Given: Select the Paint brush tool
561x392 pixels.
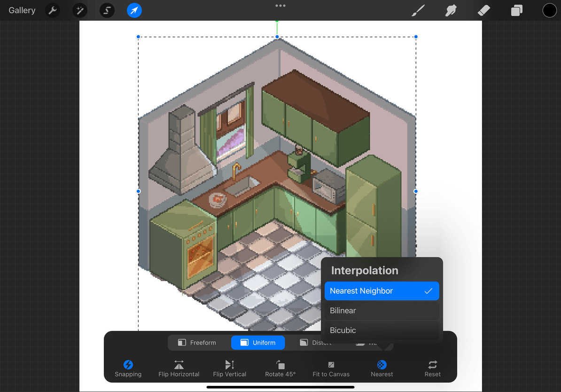Looking at the screenshot, I should pyautogui.click(x=418, y=10).
